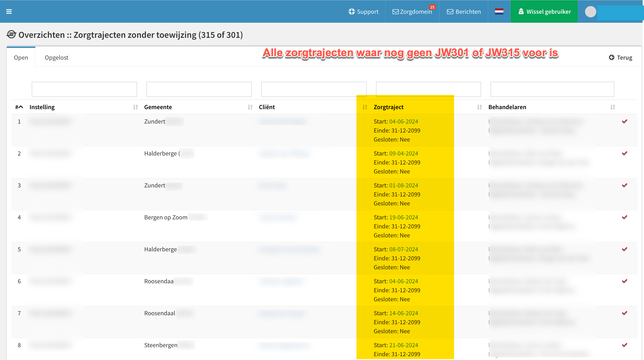The image size is (644, 360).
Task: Click Zundert municipality in row 1
Action: tap(155, 121)
